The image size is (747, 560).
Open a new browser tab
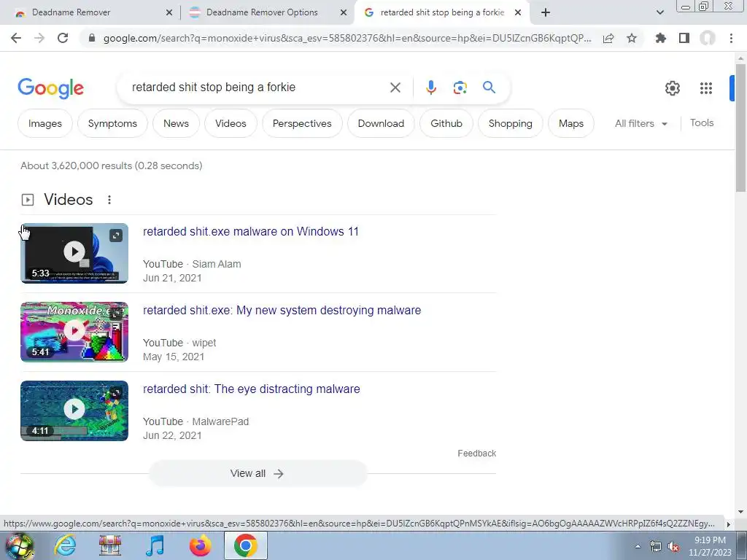coord(546,12)
